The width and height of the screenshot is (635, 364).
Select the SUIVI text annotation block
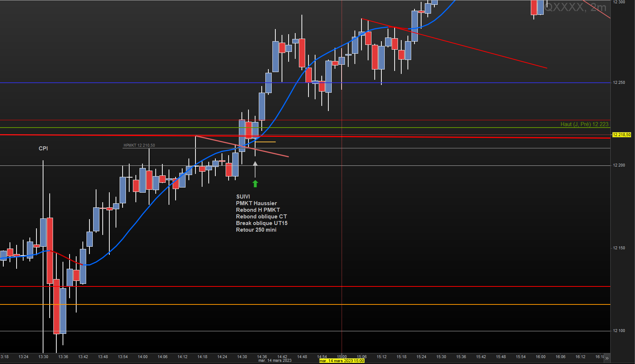point(261,213)
